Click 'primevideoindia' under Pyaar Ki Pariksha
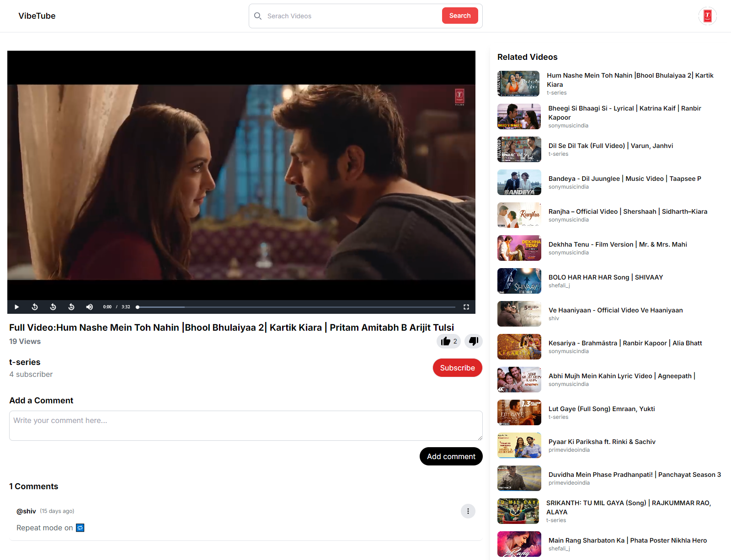This screenshot has height=560, width=731. [x=569, y=450]
